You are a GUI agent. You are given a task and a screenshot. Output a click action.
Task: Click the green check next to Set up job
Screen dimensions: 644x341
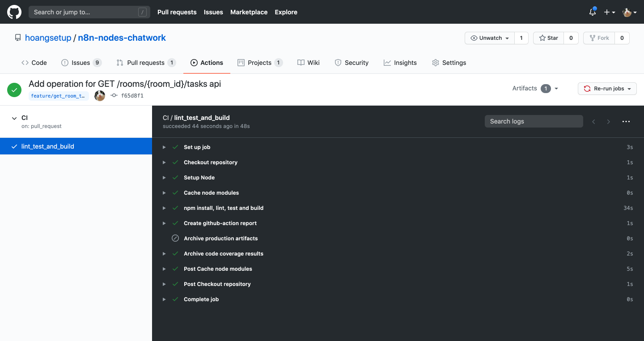coord(175,147)
